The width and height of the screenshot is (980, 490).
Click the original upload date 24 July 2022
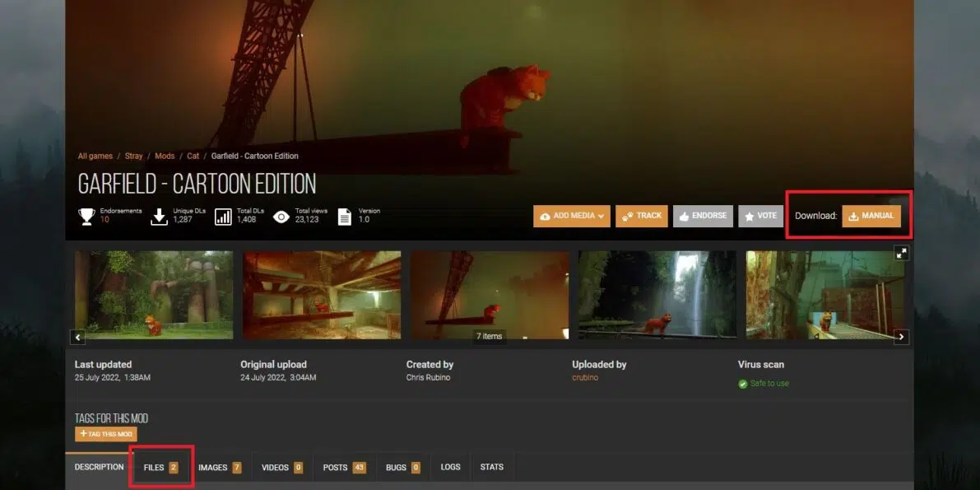(x=278, y=378)
